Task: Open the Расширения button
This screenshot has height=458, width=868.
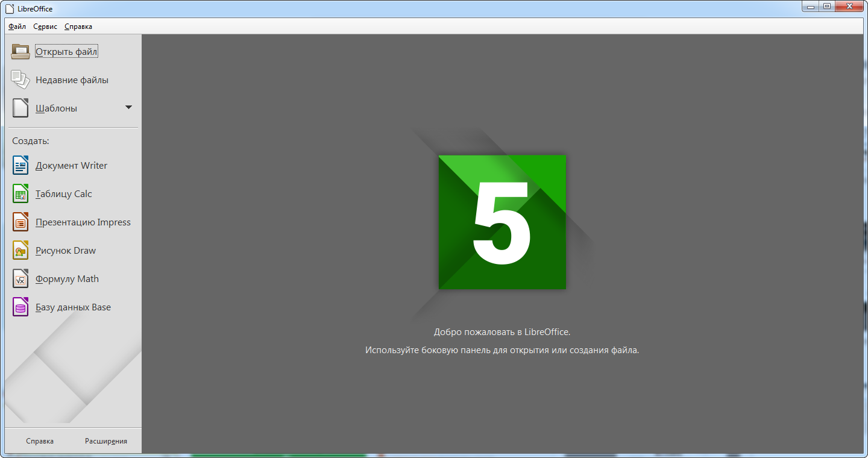Action: pos(106,441)
